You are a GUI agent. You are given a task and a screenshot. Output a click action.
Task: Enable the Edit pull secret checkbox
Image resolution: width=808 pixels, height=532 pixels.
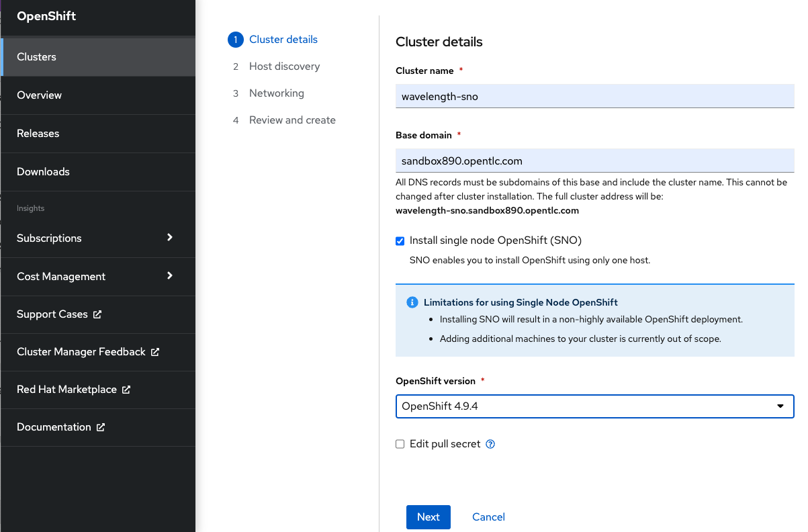(400, 443)
